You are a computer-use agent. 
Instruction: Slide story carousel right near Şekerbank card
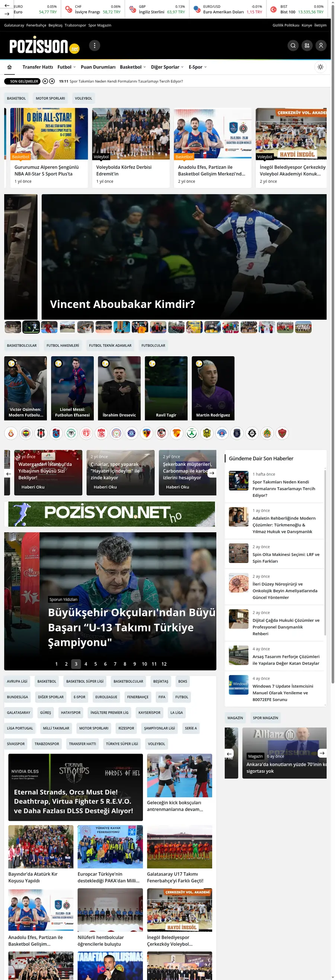click(x=212, y=473)
